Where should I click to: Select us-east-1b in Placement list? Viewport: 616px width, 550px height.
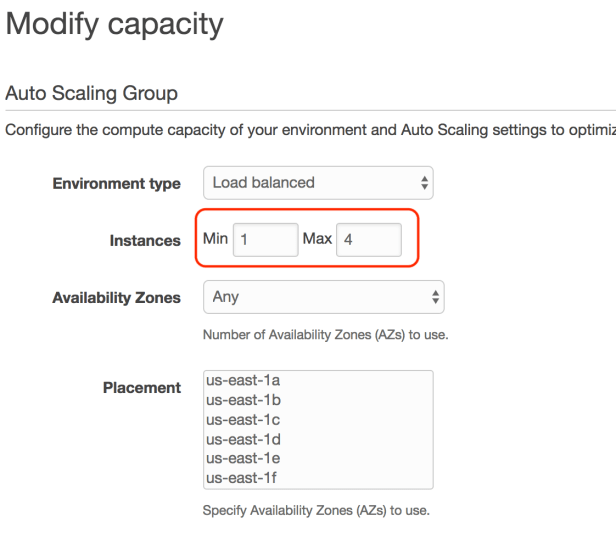[x=242, y=399]
